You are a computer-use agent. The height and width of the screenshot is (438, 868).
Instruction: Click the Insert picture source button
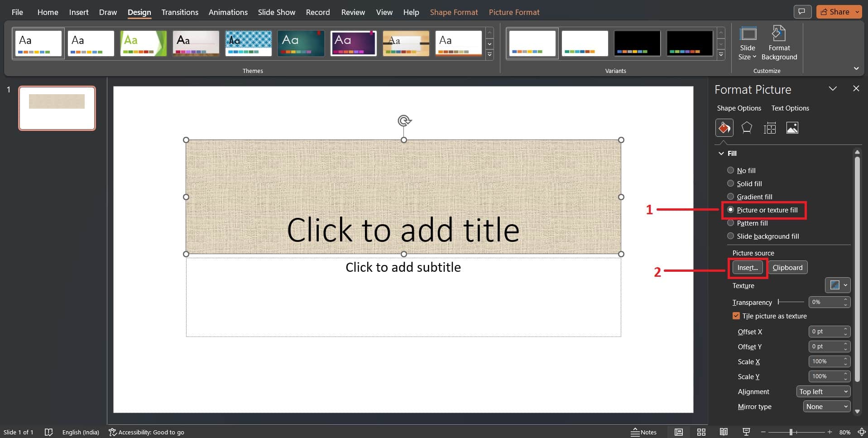point(747,267)
